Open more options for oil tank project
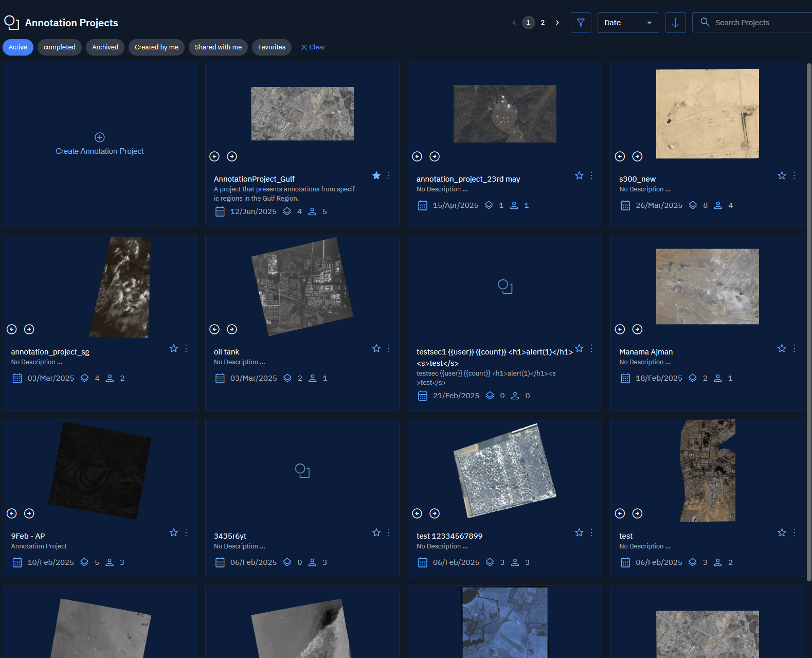 (389, 348)
